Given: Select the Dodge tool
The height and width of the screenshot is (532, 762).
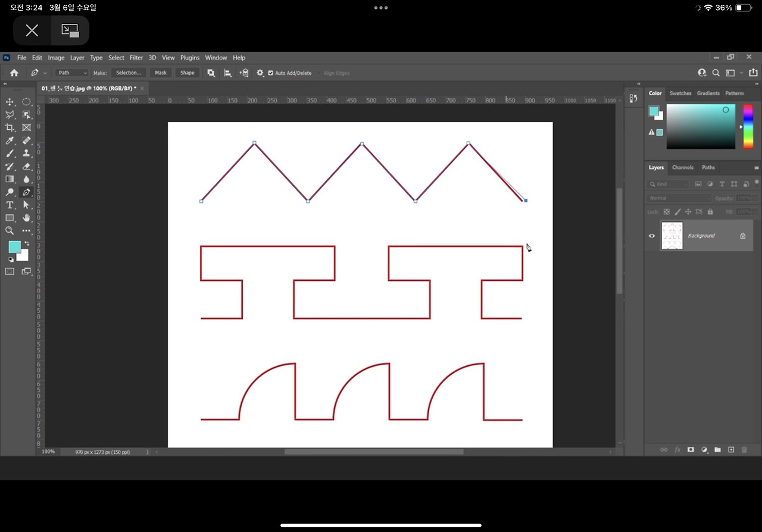Looking at the screenshot, I should pos(10,192).
